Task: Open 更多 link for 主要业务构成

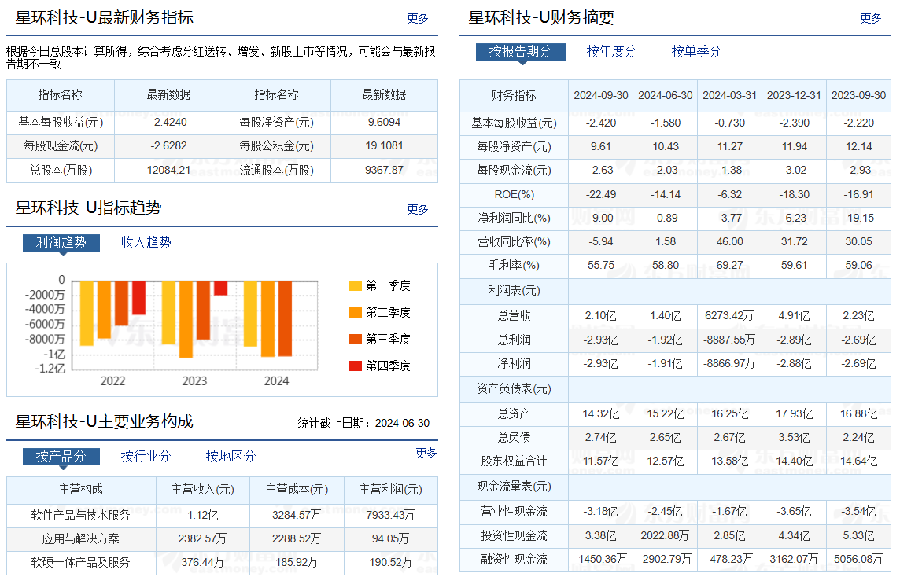Action: pyautogui.click(x=426, y=454)
